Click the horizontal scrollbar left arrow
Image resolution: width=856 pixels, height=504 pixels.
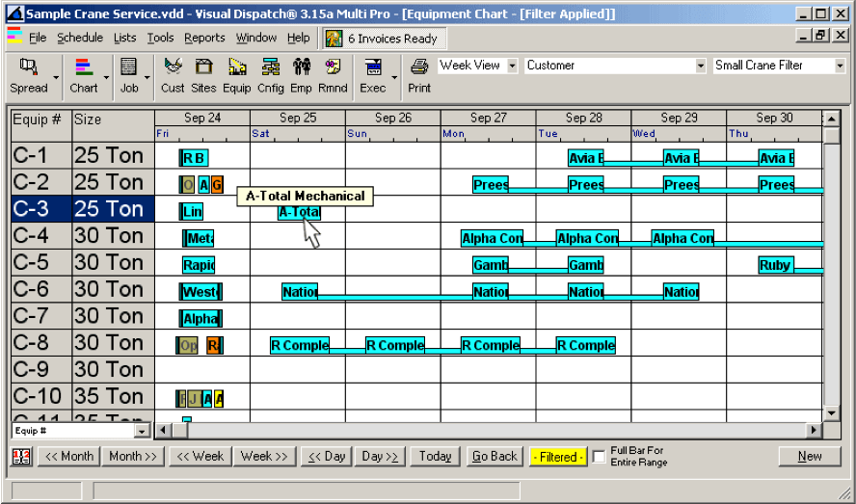click(x=163, y=431)
